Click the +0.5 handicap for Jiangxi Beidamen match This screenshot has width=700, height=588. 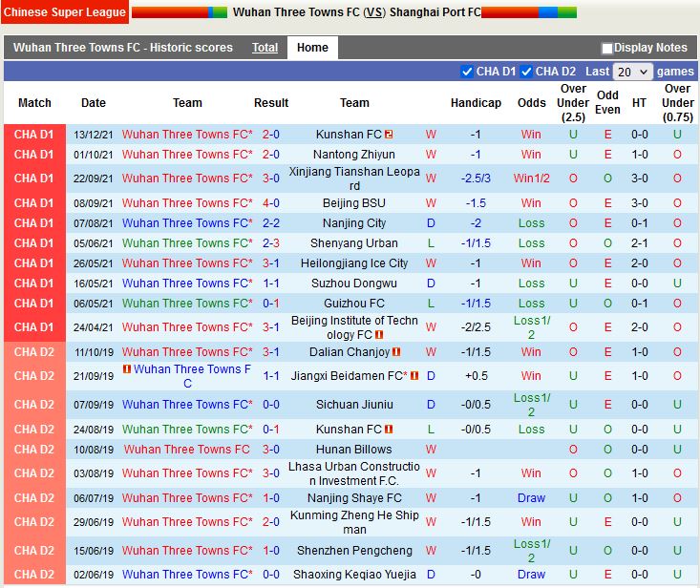pyautogui.click(x=476, y=376)
